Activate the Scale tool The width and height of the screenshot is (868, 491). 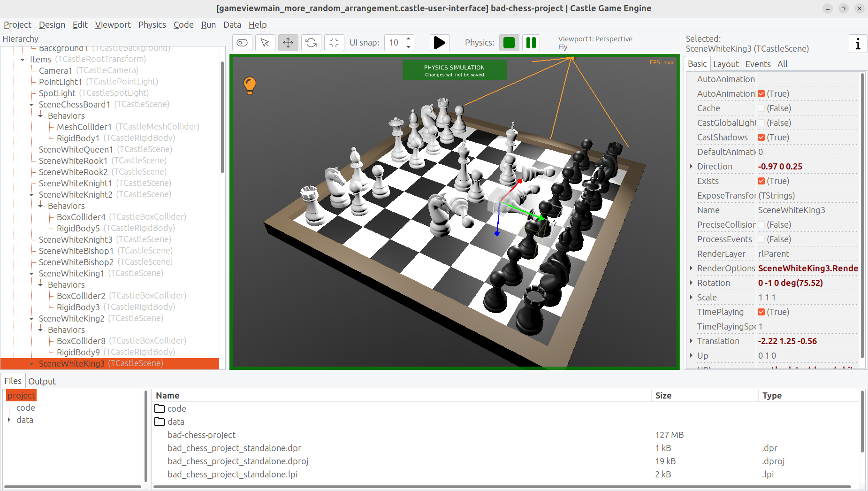(x=334, y=43)
